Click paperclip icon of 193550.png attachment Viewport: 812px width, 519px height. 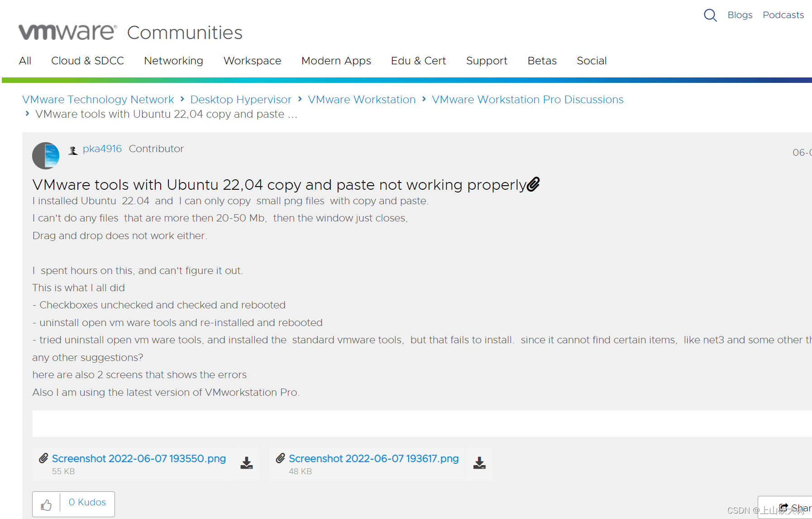pos(43,458)
